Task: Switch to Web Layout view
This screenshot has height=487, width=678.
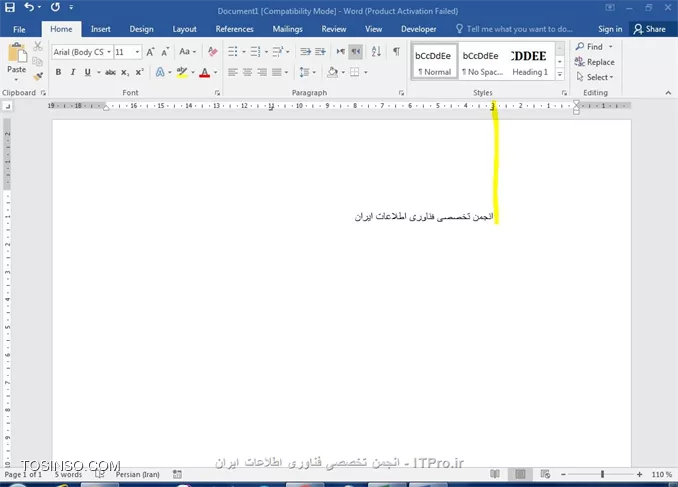Action: tap(545, 474)
